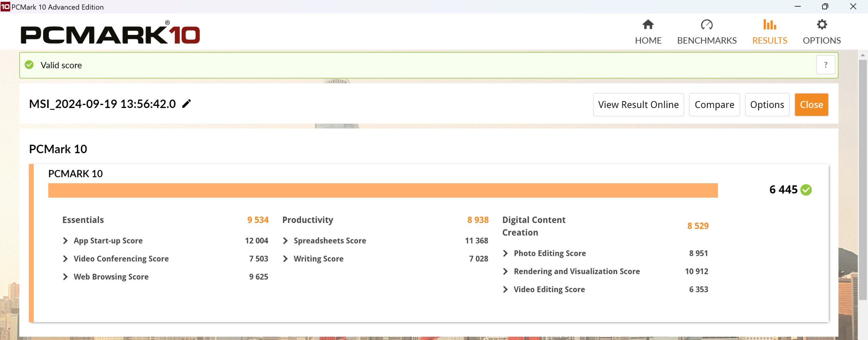Screen dimensions: 868x340
Task: Expand App Start-up Score details
Action: (65, 241)
